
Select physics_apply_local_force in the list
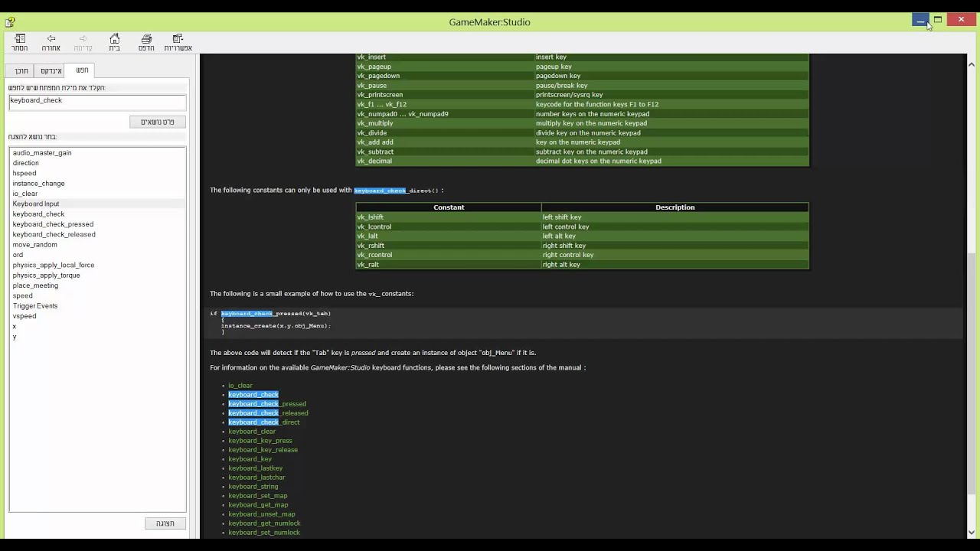[x=54, y=266]
